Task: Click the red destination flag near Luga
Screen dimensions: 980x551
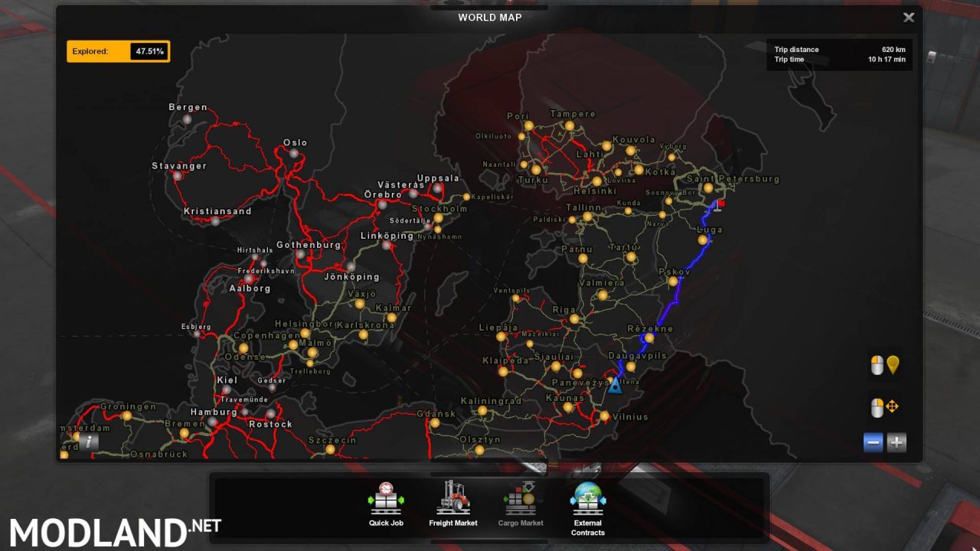Action: (720, 205)
